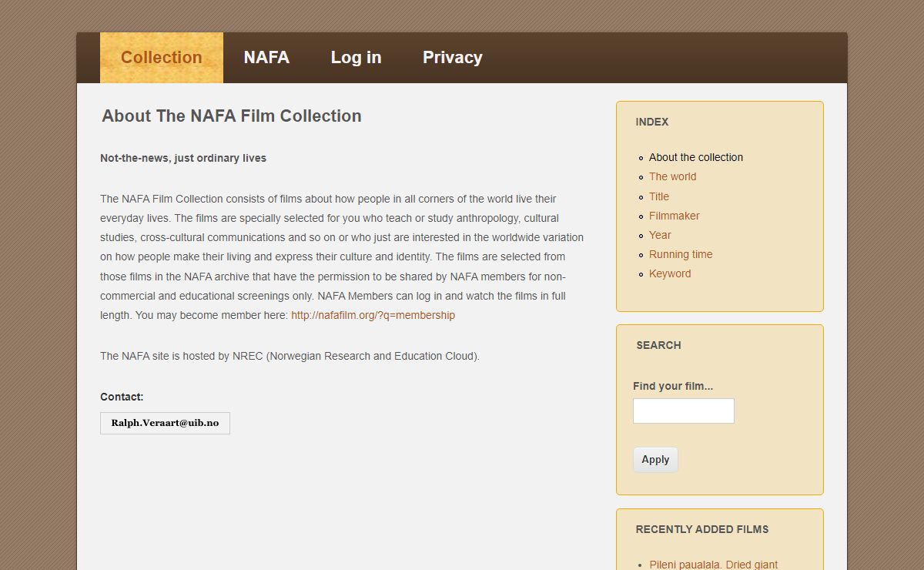This screenshot has height=570, width=924.
Task: Click the 'About The NAFA Film Collection' heading
Action: coord(232,116)
